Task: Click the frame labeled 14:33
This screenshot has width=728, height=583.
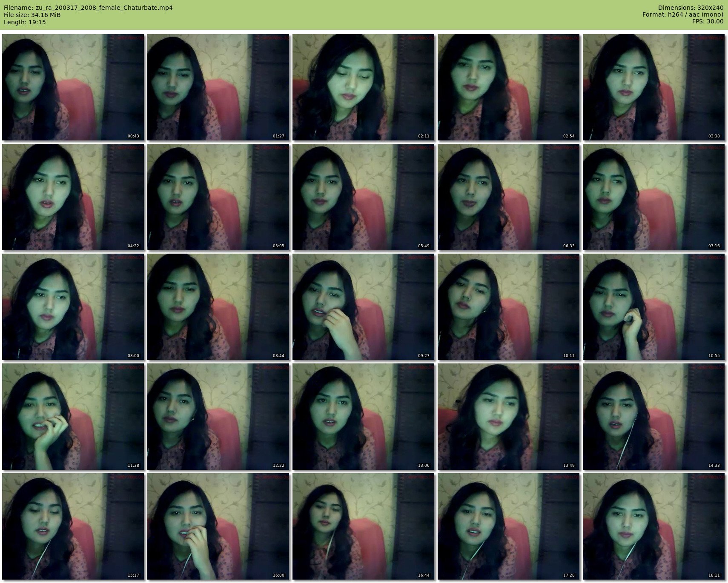Action: [653, 417]
